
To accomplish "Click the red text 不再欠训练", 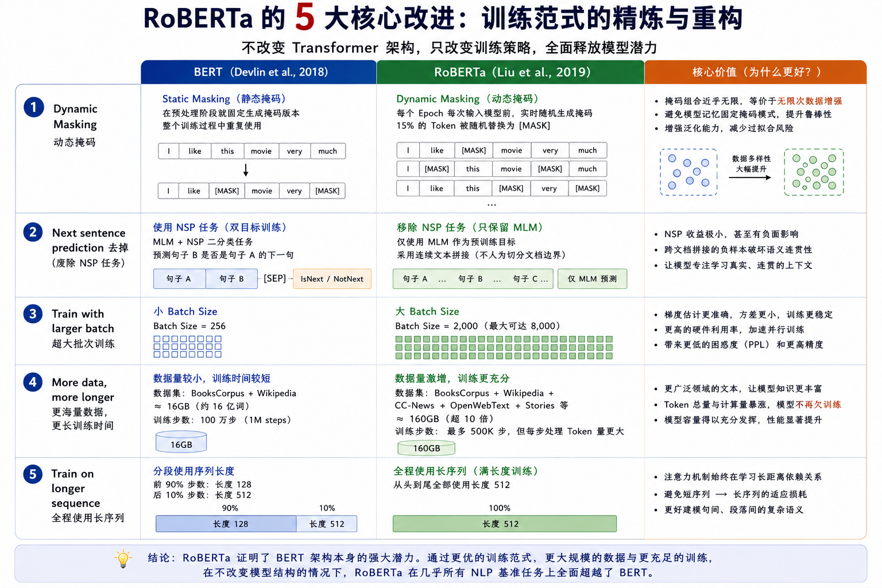I will [818, 405].
